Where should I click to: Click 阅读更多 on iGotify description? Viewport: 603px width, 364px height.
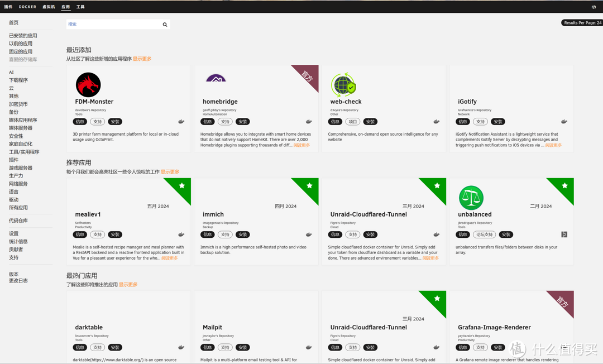point(553,145)
